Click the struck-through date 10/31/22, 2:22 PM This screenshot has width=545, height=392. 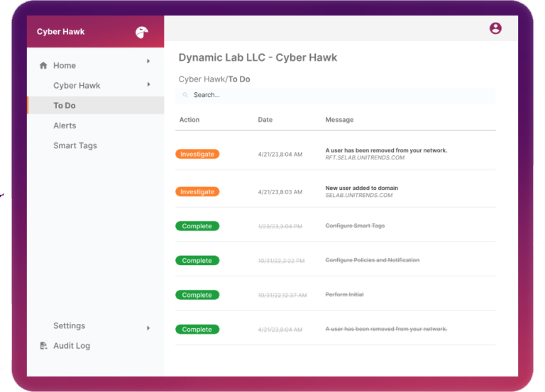(281, 261)
